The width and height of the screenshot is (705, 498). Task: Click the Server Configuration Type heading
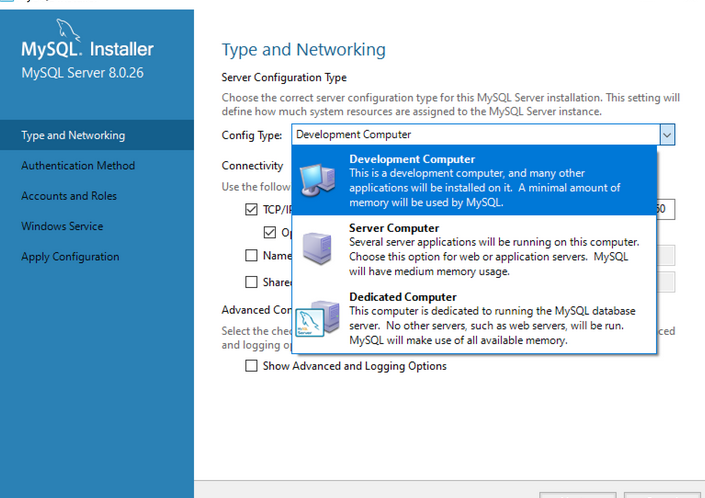(x=284, y=77)
